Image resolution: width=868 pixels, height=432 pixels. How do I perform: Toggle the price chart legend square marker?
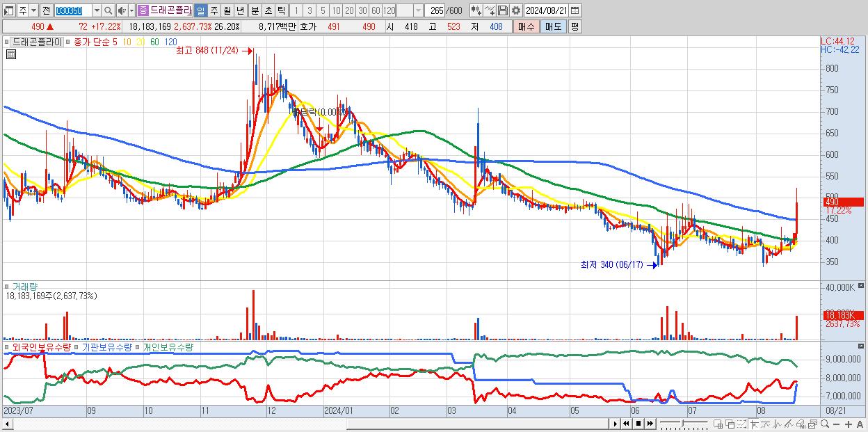click(x=8, y=42)
